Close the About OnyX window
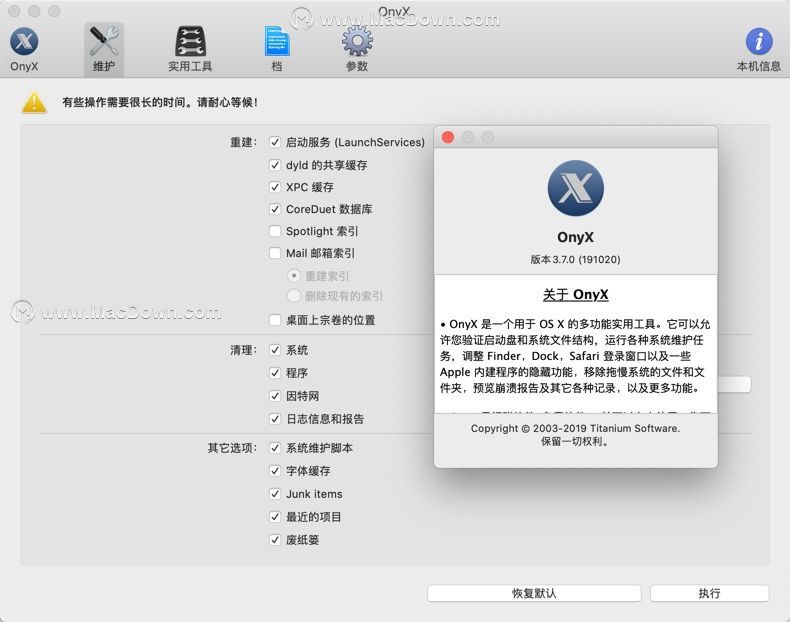The width and height of the screenshot is (790, 622). [x=447, y=137]
